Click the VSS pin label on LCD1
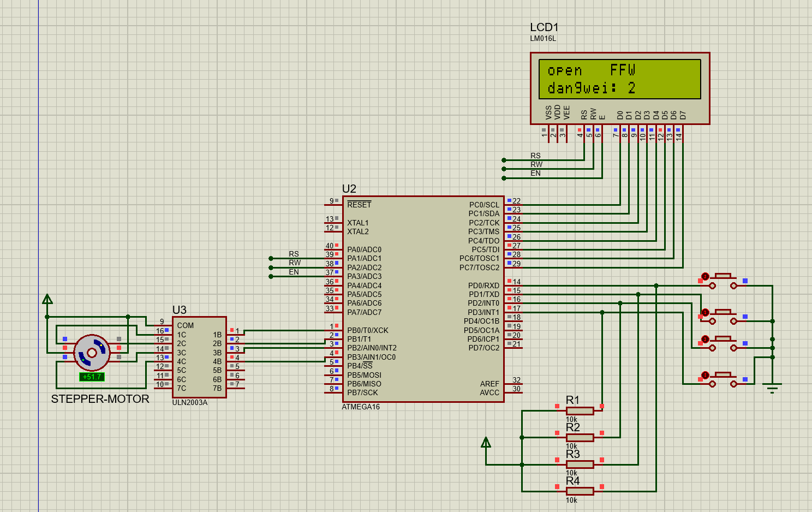Image resolution: width=812 pixels, height=512 pixels. 548,112
